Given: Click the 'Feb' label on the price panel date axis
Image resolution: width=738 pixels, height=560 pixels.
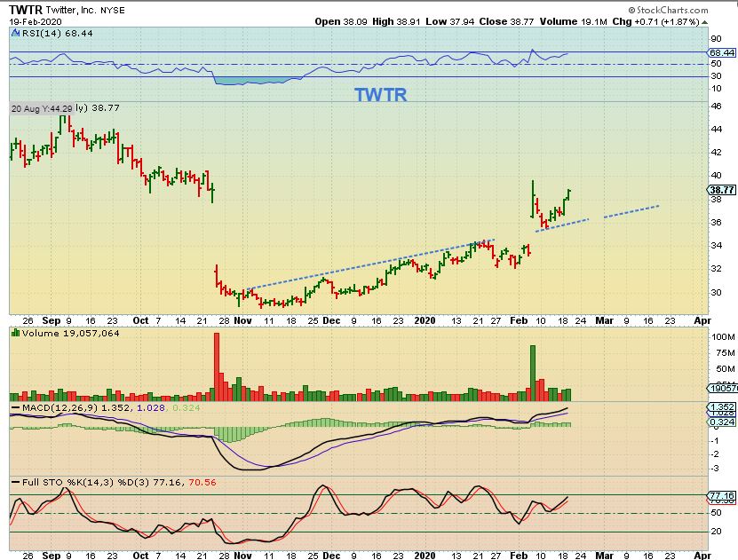Looking at the screenshot, I should 519,320.
